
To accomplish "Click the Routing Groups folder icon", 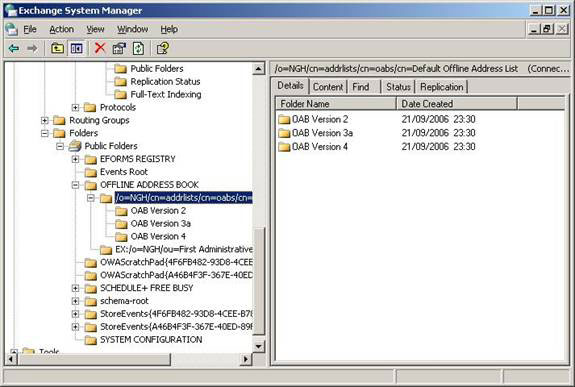I will coord(59,120).
